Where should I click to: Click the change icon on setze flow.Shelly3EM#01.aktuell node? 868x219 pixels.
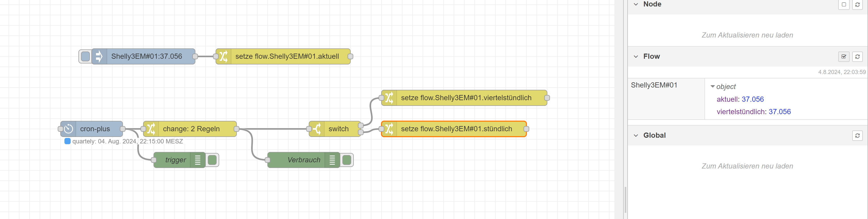223,56
